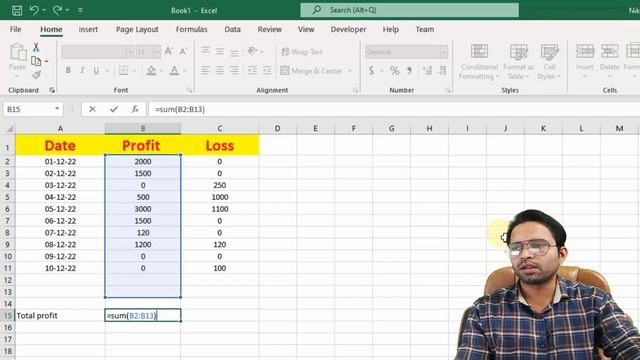
Task: Click the Copy icon
Action: (x=36, y=61)
